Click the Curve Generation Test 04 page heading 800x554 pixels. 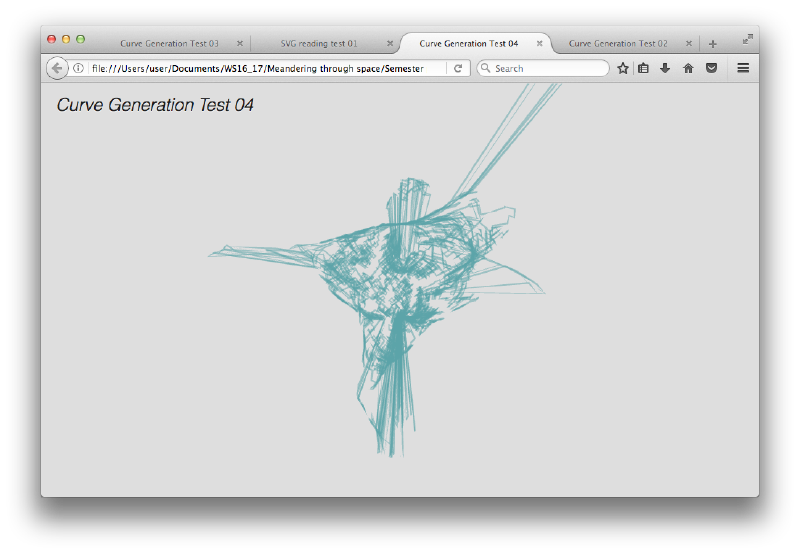point(155,105)
